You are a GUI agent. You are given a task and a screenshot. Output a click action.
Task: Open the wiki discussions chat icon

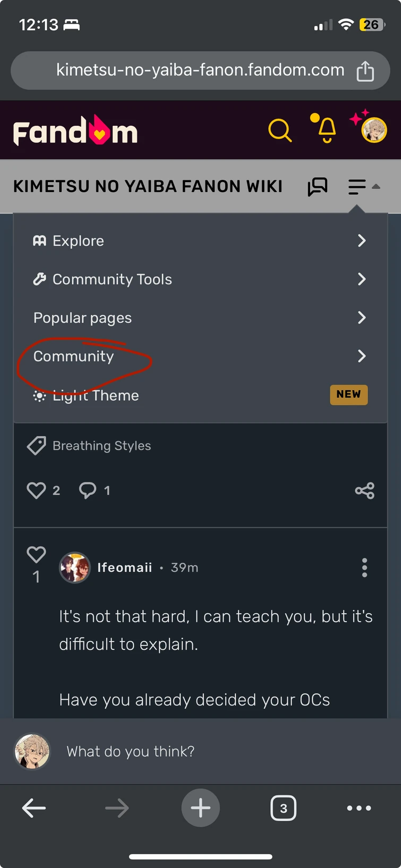click(x=318, y=186)
